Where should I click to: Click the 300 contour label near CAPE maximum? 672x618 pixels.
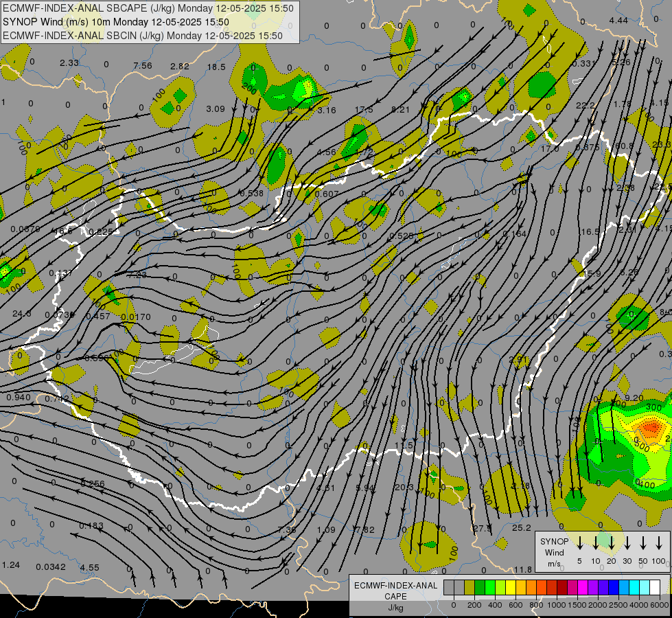pyautogui.click(x=654, y=407)
